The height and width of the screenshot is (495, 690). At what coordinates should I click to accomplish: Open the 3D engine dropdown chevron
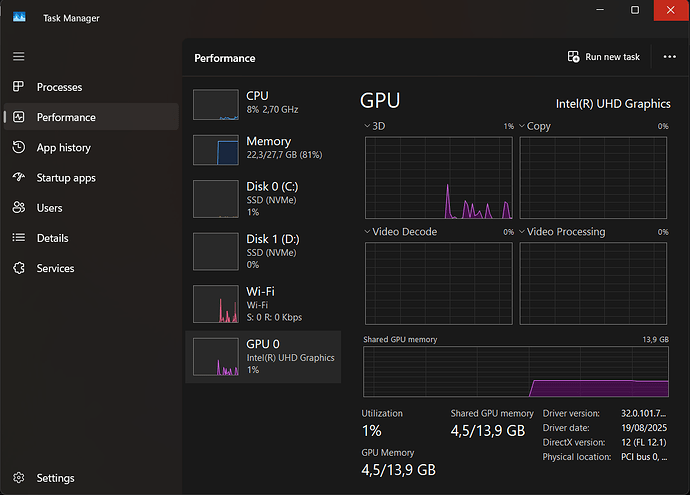tap(367, 126)
